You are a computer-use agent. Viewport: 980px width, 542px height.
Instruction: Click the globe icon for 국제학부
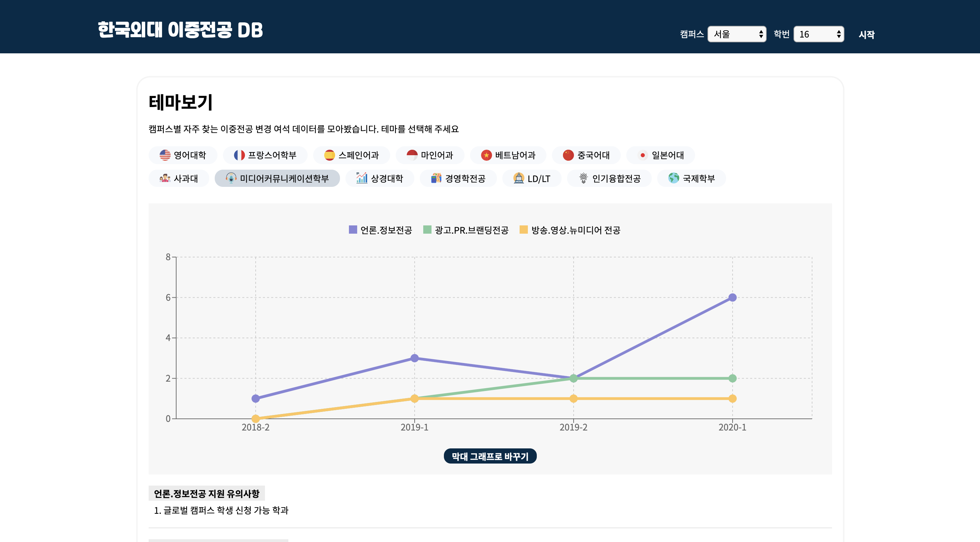(674, 178)
